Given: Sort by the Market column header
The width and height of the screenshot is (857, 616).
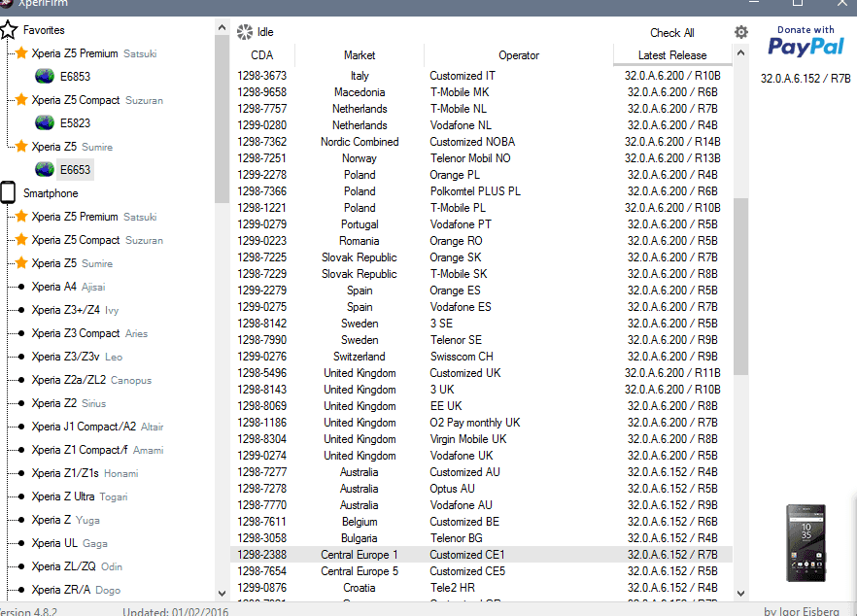Looking at the screenshot, I should click(360, 55).
